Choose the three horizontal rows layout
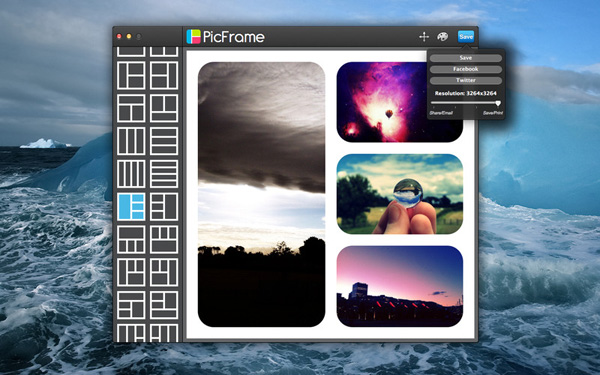 (x=164, y=141)
